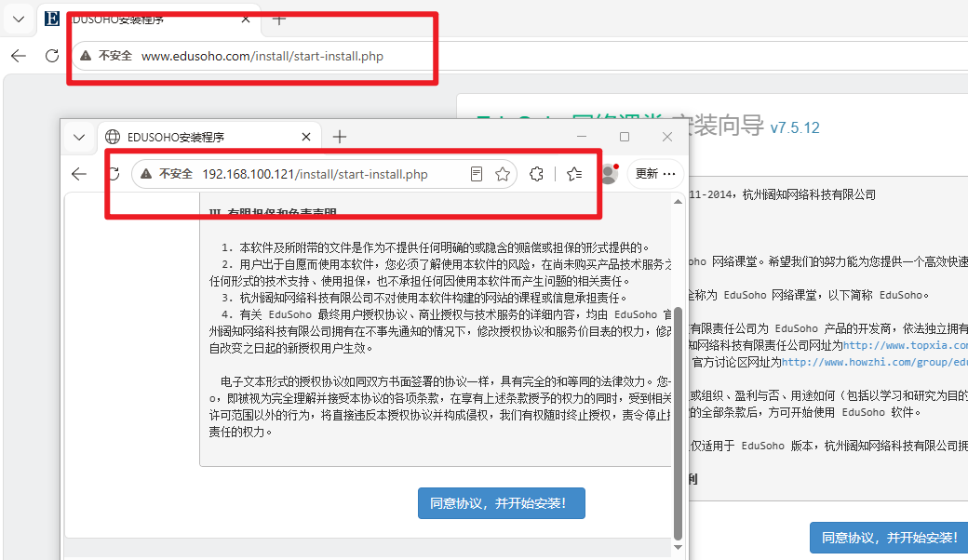Click the 更新 menu button
968x560 pixels.
point(655,174)
